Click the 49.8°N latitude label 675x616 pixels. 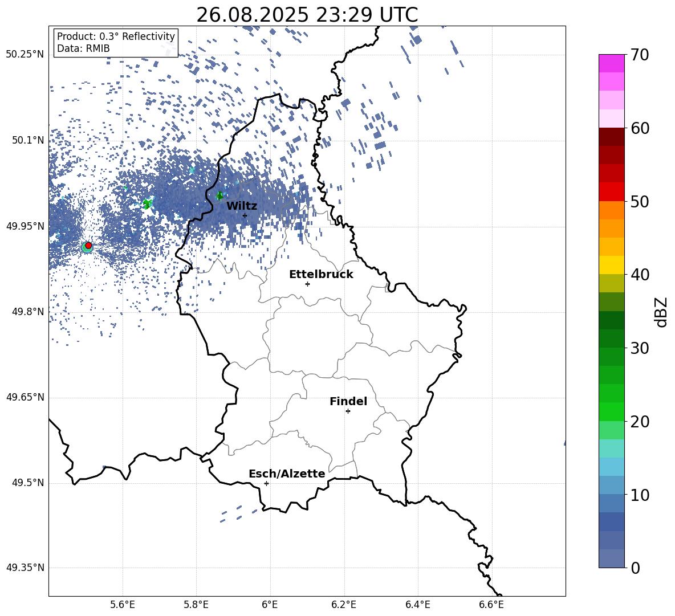27,312
